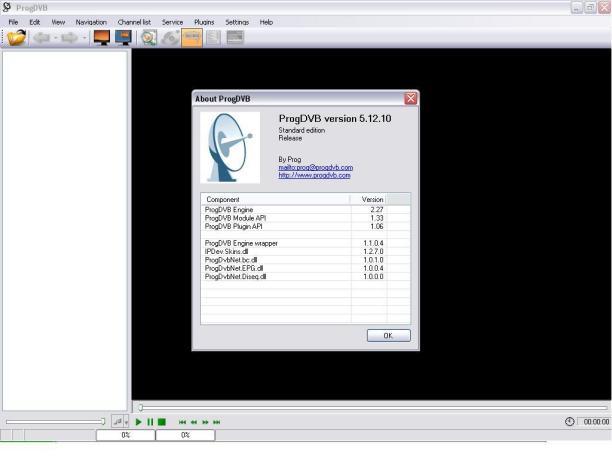The image size is (612, 459).
Task: Select the ProgDvbNet.EPG.dll row
Action: (305, 269)
